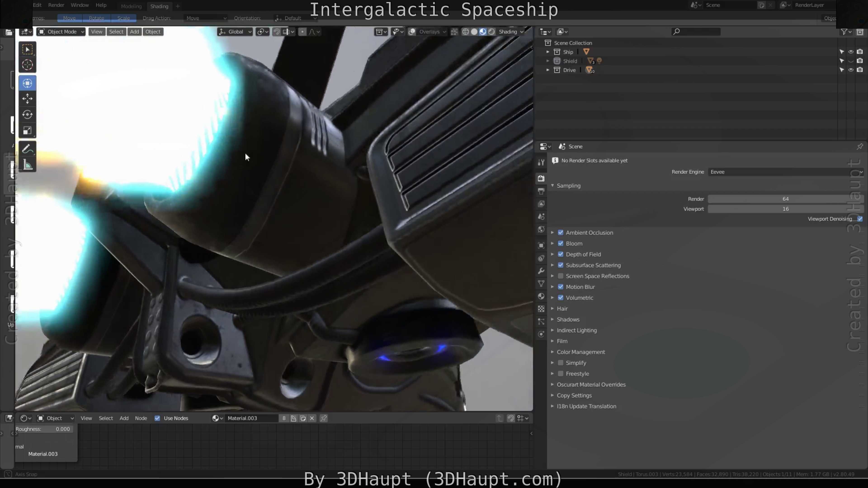Screen dimensions: 868x488
Task: Select the Cursor tool in toolbar
Action: tap(27, 65)
